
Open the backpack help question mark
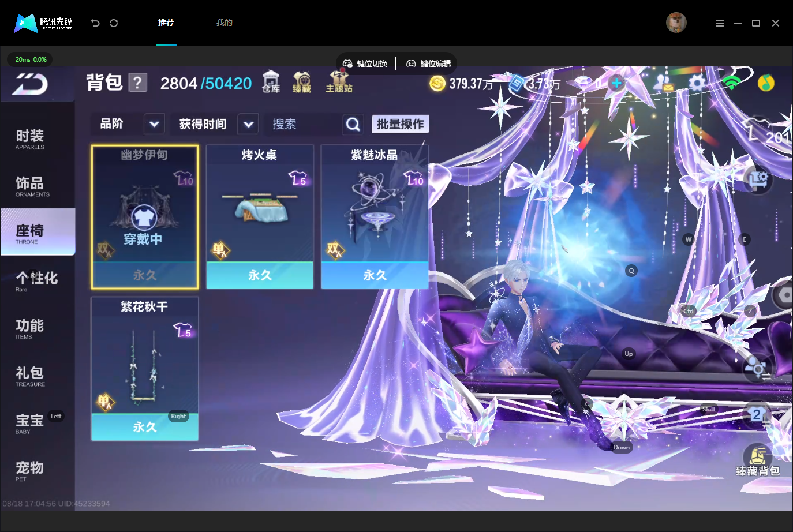pos(137,83)
